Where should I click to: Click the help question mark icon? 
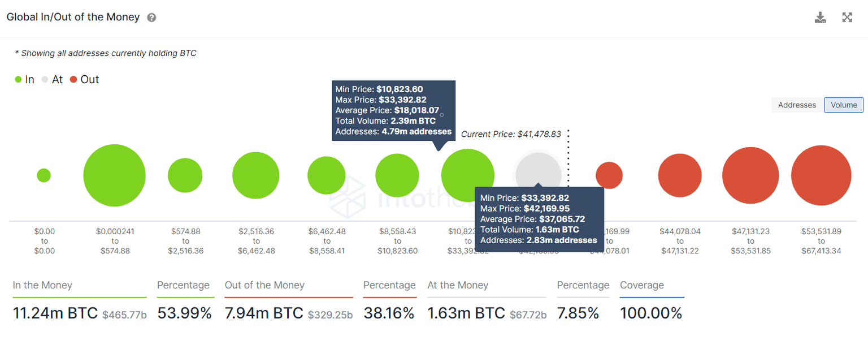[x=151, y=18]
